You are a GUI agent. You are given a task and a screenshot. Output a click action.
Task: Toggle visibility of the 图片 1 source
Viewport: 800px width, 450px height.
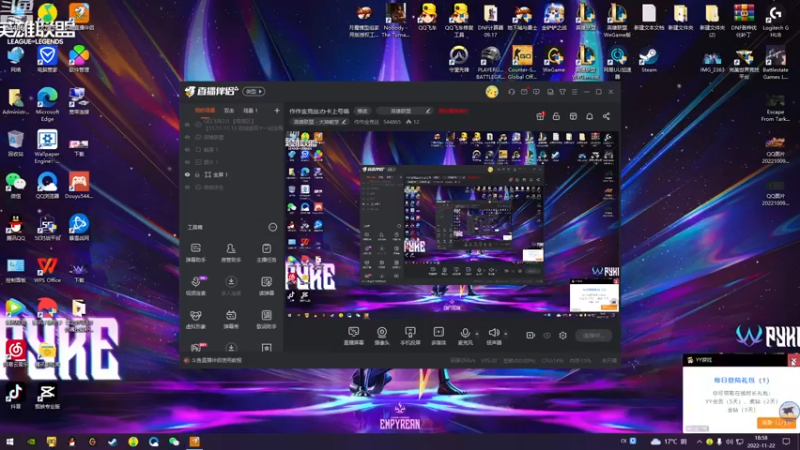point(187,162)
